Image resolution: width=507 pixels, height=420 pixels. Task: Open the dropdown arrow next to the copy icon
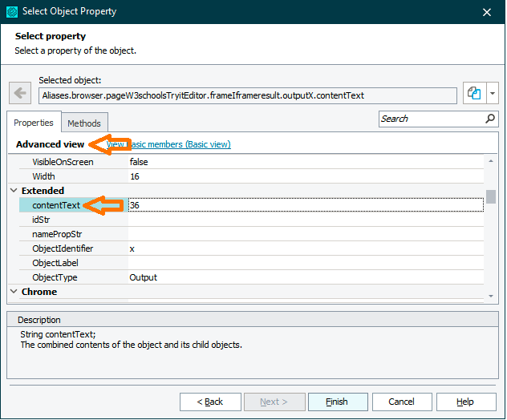click(x=492, y=94)
